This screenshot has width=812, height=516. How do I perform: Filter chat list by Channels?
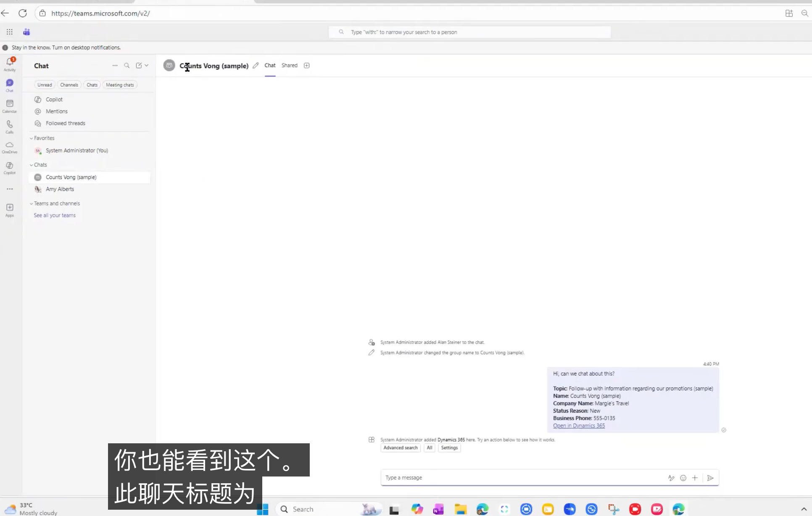pos(69,85)
